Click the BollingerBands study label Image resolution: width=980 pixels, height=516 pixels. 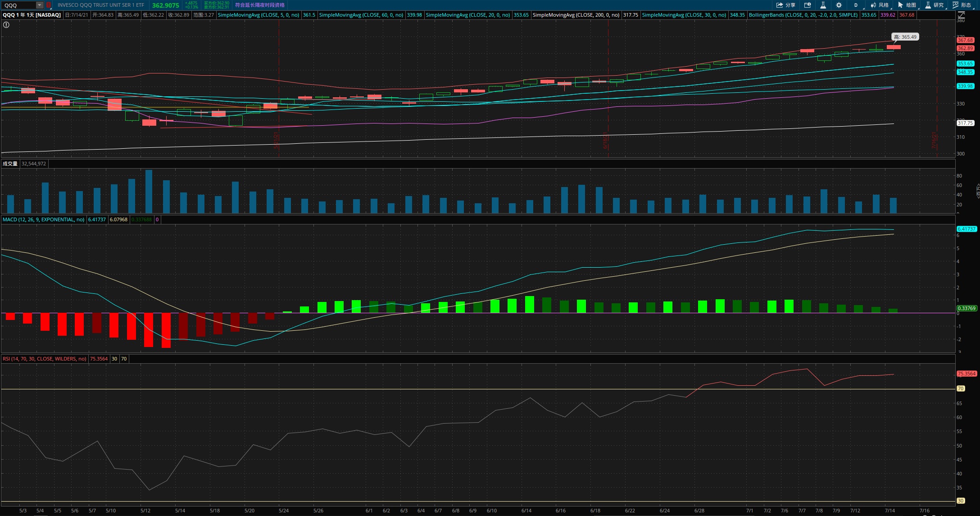(x=803, y=15)
